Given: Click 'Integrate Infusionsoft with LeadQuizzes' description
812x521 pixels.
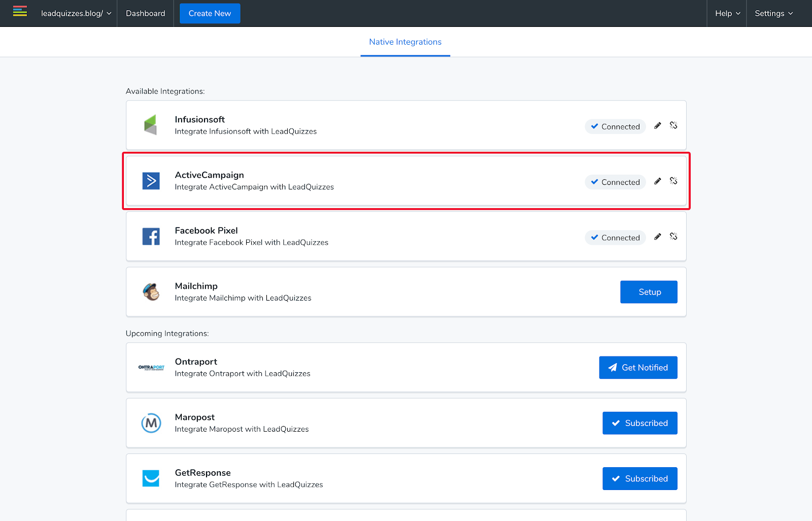Looking at the screenshot, I should tap(246, 132).
